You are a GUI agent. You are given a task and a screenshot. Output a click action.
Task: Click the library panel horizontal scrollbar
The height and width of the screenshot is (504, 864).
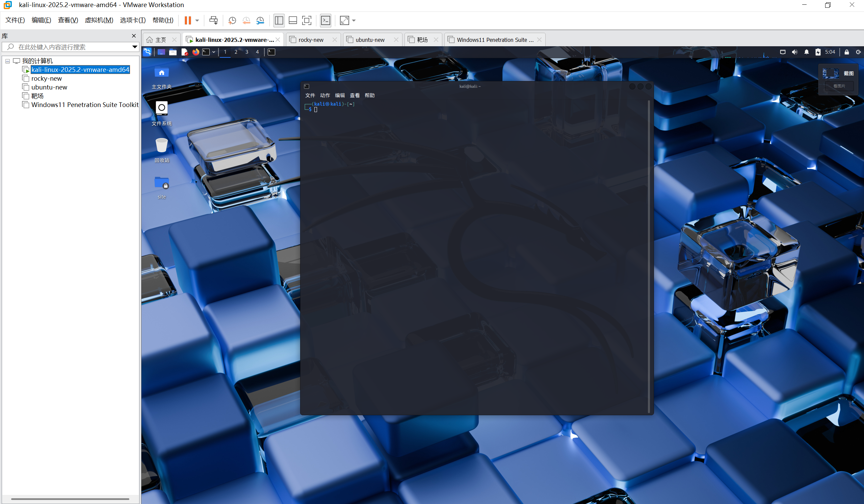pyautogui.click(x=70, y=499)
